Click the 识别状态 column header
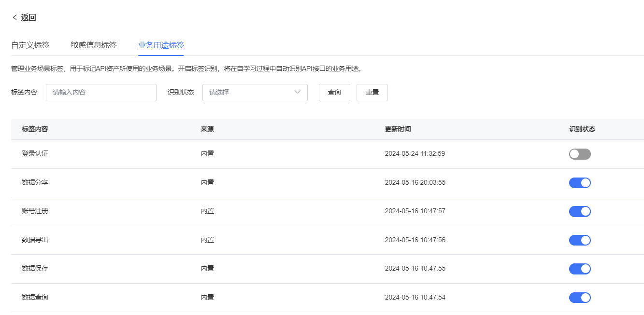Image resolution: width=644 pixels, height=315 pixels. [x=582, y=129]
